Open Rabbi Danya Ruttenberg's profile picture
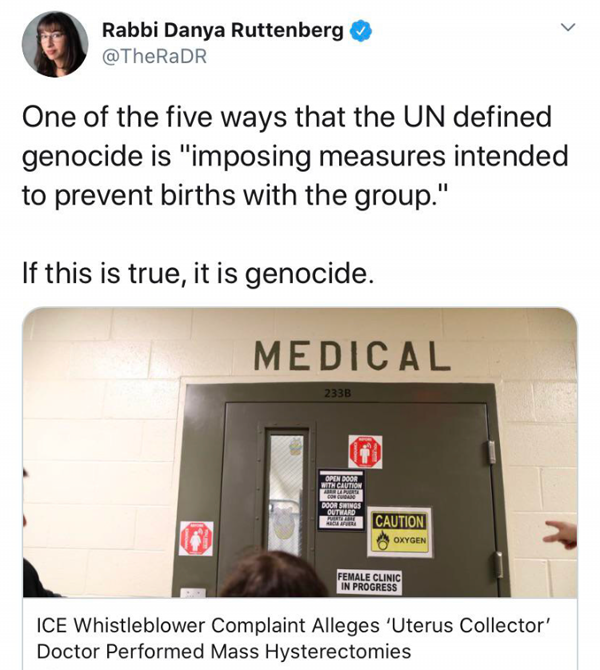 pos(55,44)
